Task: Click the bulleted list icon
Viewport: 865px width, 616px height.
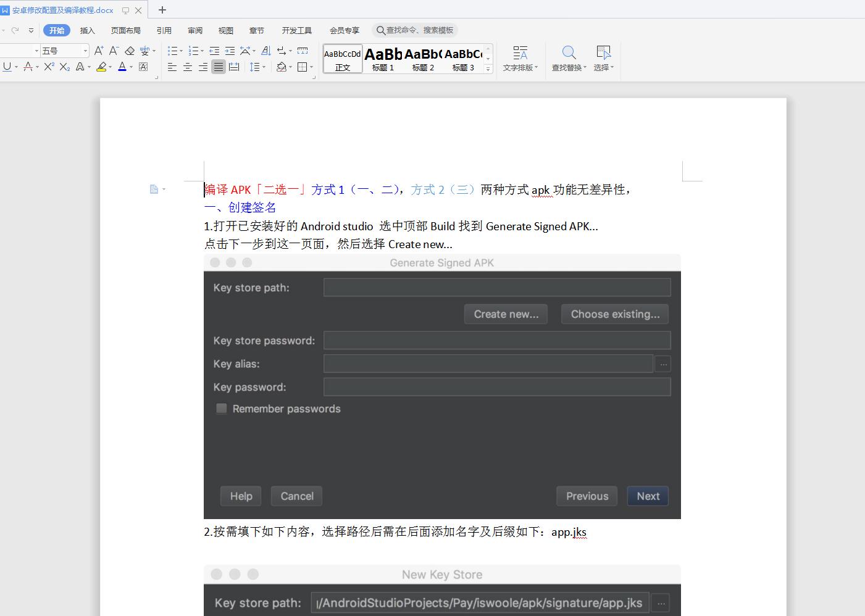Action: pyautogui.click(x=172, y=51)
